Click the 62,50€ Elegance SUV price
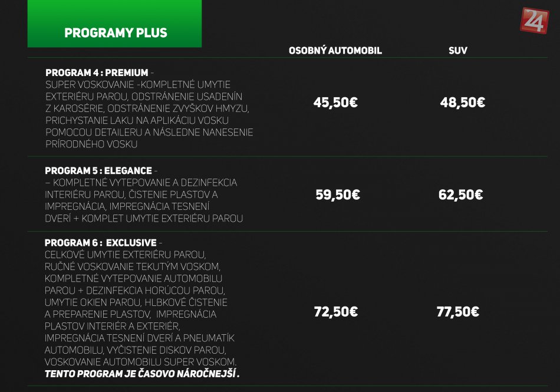This screenshot has height=392, width=560. [461, 195]
